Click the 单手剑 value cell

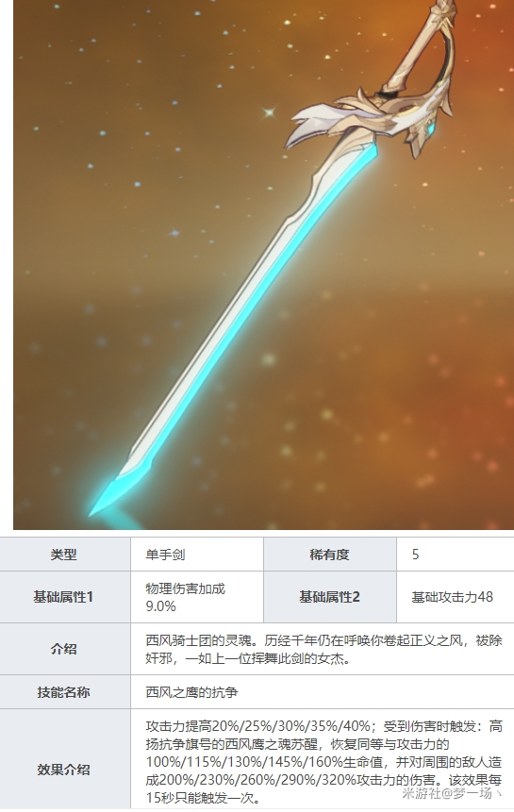point(197,555)
